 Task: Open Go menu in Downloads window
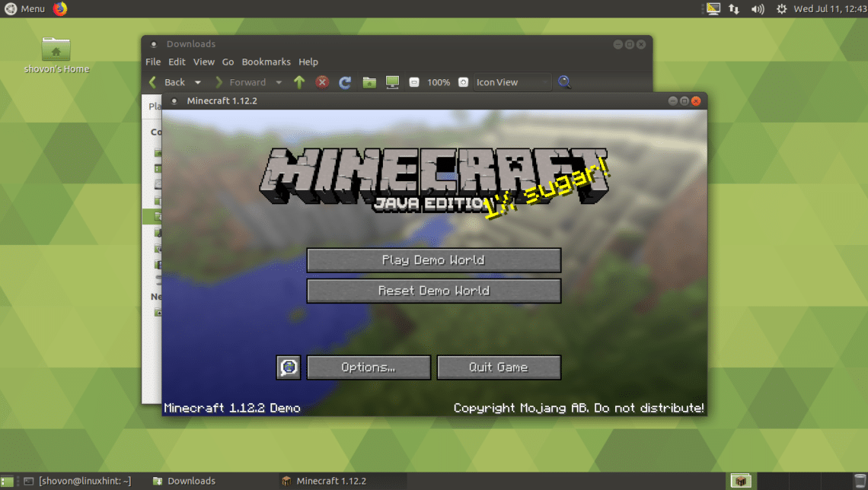point(228,62)
